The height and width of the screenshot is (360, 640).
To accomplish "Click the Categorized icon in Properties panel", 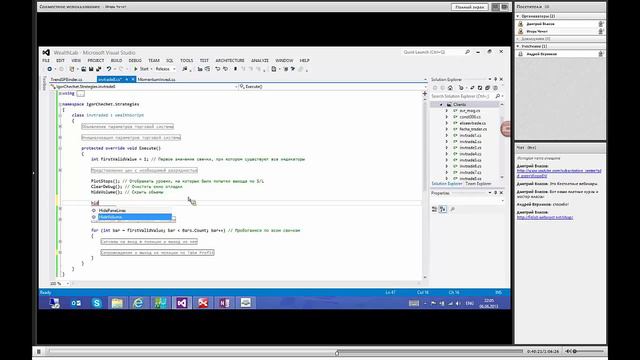I will pos(434,209).
